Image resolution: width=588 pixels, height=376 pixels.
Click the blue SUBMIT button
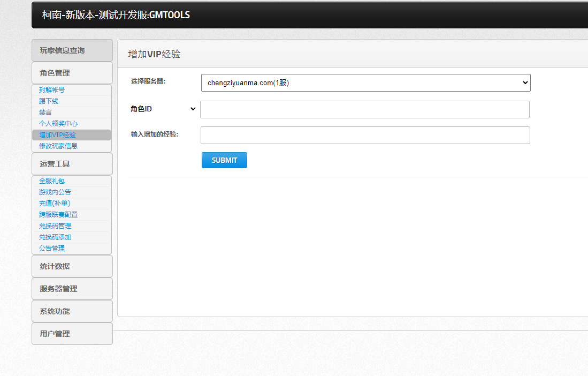click(x=224, y=160)
